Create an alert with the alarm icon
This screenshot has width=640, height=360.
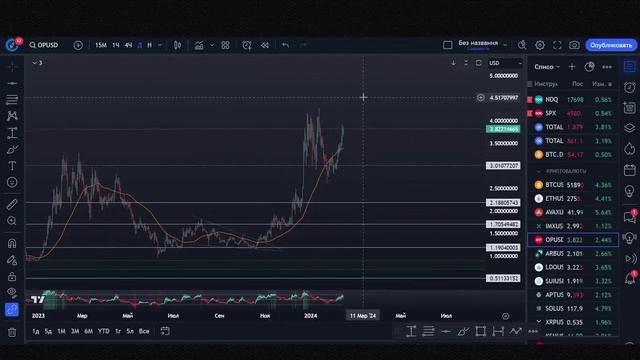tap(247, 45)
